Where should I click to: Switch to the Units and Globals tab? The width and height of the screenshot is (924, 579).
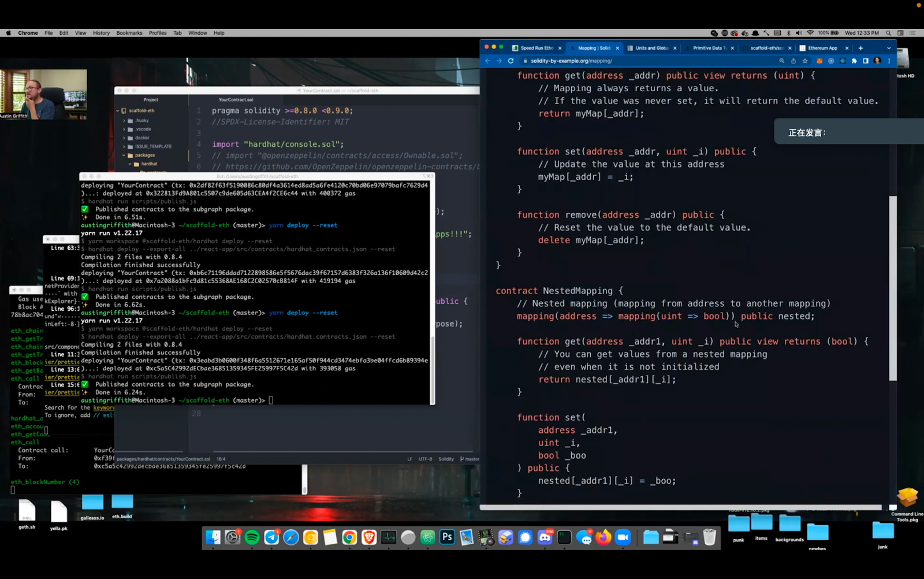coord(651,48)
